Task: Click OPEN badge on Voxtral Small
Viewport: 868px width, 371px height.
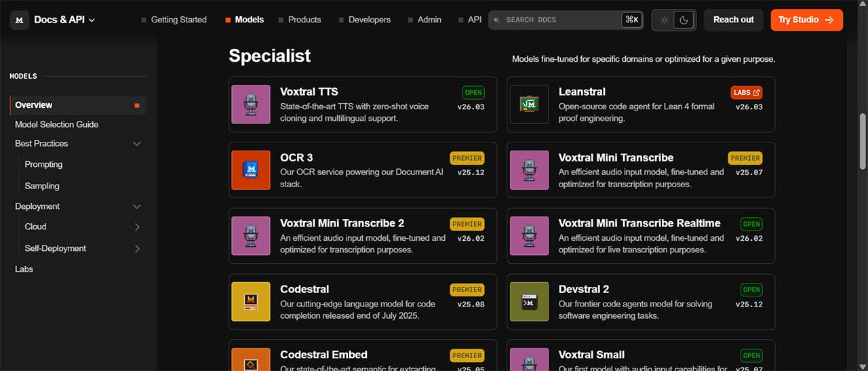Action: click(x=751, y=355)
